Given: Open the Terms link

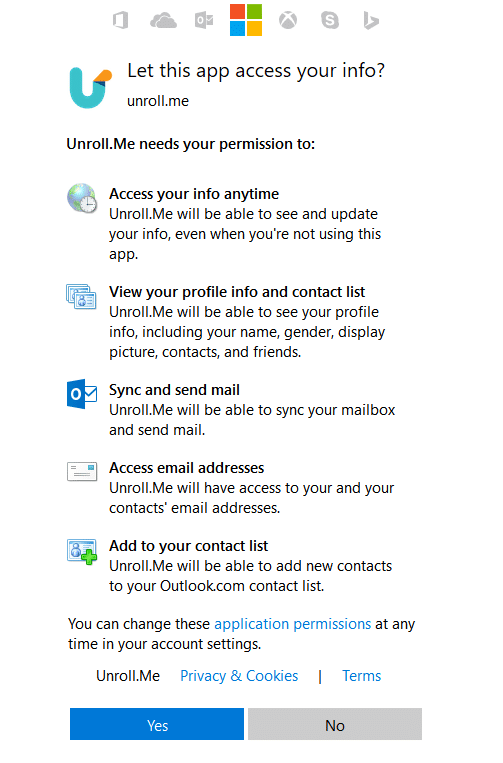Looking at the screenshot, I should pyautogui.click(x=361, y=676).
